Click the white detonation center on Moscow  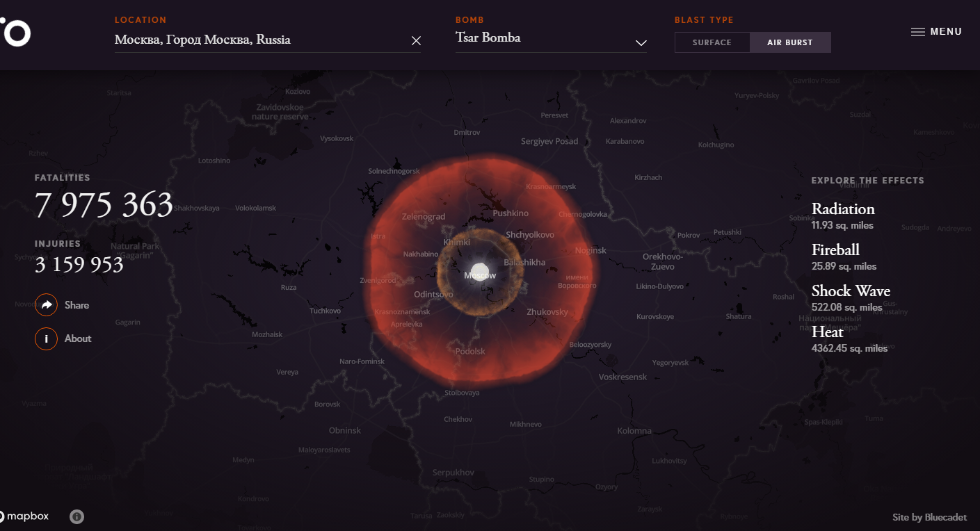[x=480, y=271]
